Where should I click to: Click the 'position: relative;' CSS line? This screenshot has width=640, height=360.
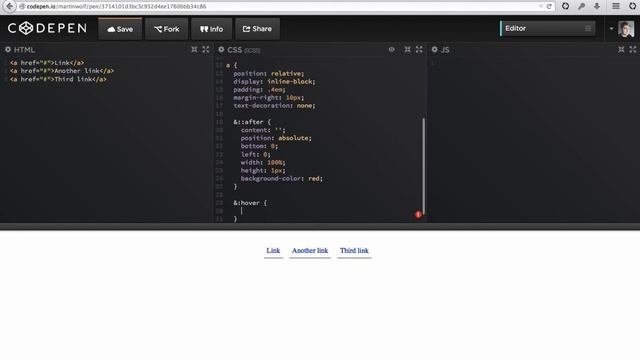pos(269,73)
